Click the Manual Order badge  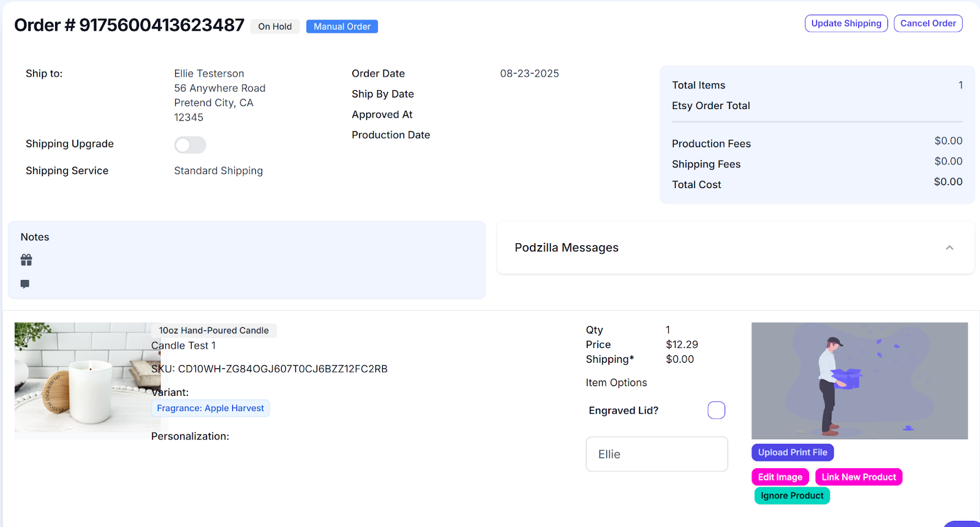coord(342,27)
